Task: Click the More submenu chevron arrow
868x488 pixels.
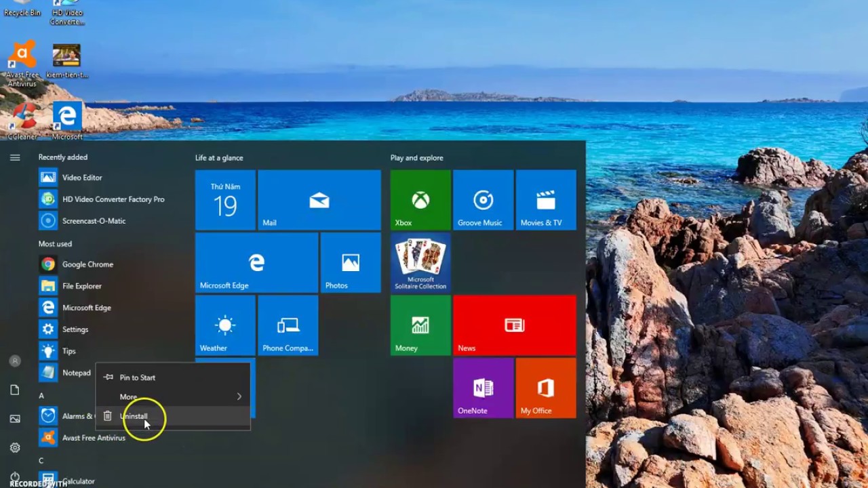Action: pyautogui.click(x=239, y=396)
